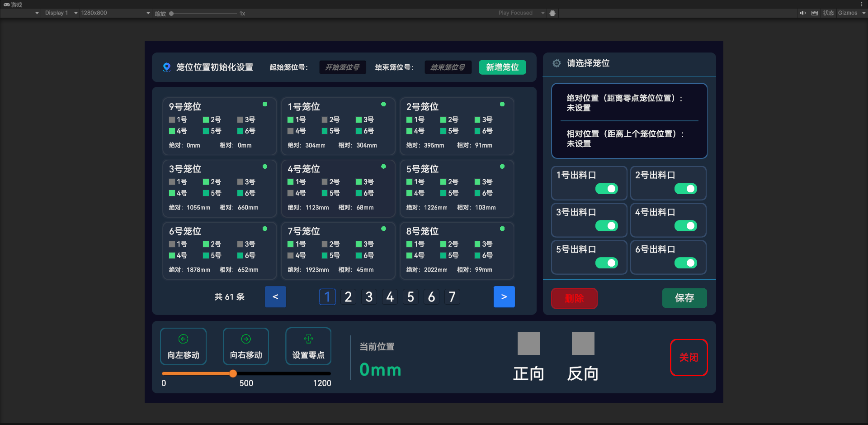Click the green 保存 button
Viewport: 868px width, 425px height.
[x=684, y=298]
